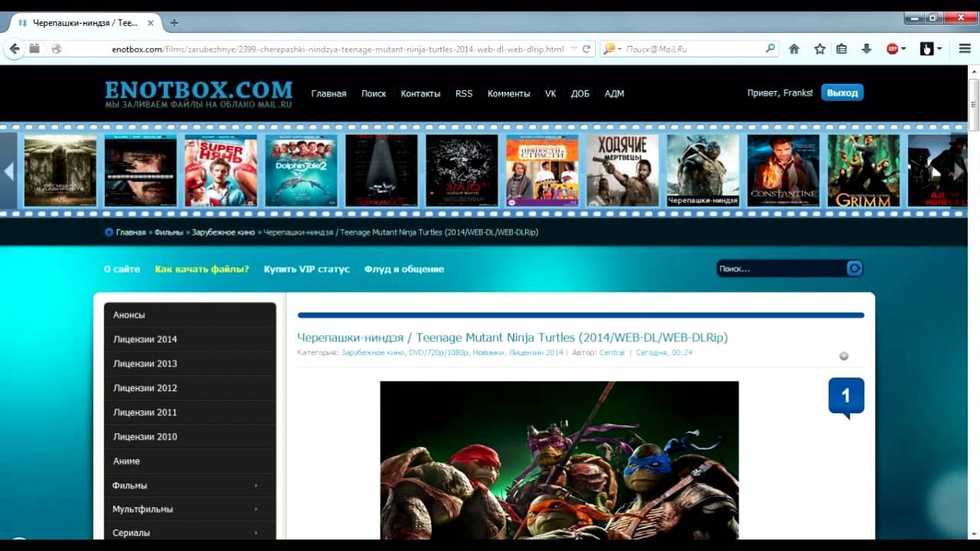Select Лицензии 2012 in the sidebar
This screenshot has width=980, height=551.
tap(190, 388)
